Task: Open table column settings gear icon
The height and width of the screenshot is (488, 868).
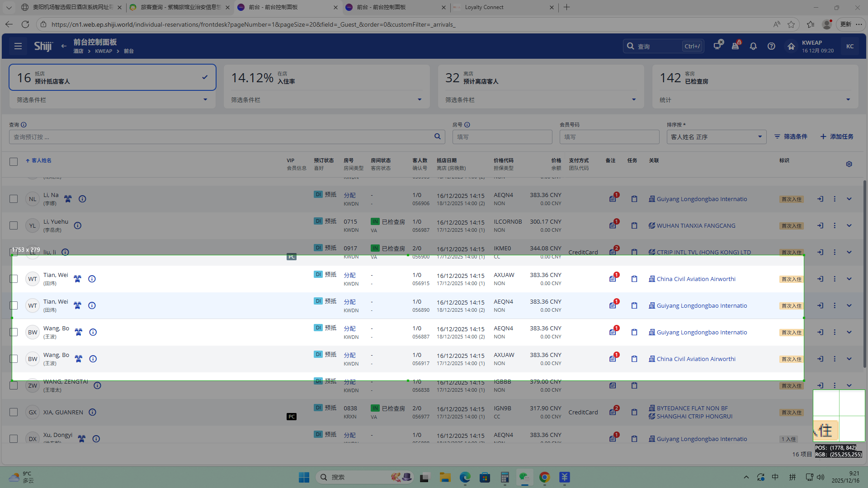Action: coord(849,164)
